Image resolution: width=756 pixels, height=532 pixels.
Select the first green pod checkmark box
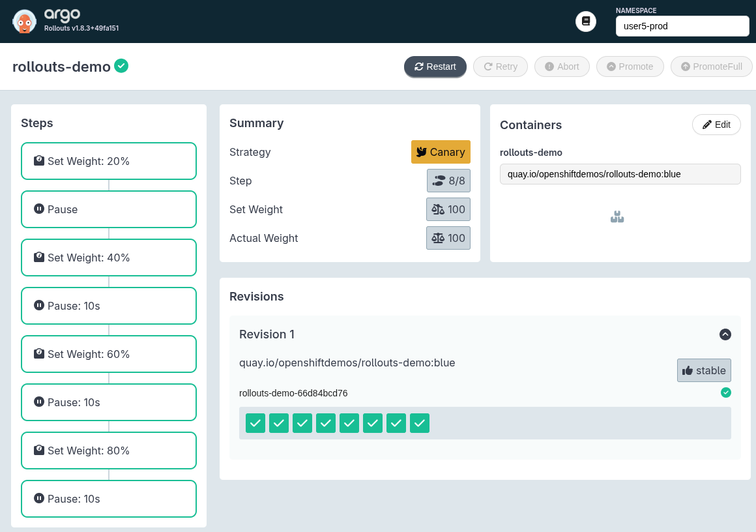(x=255, y=423)
